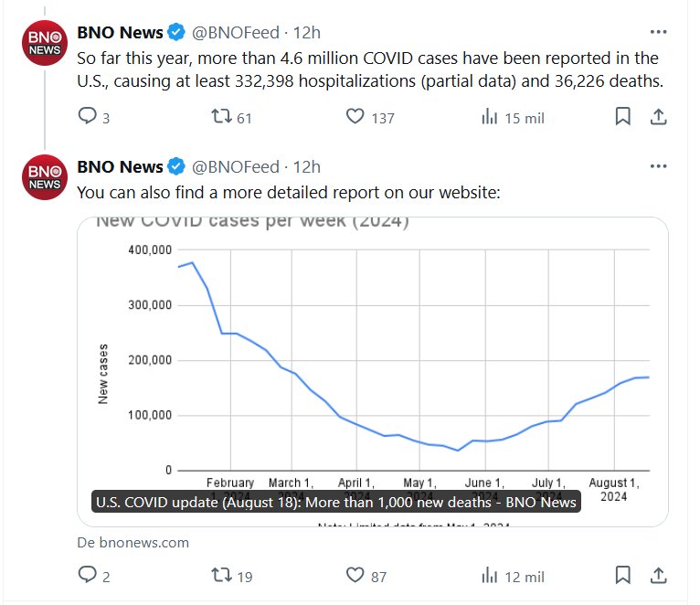Open the COVID cases chart link card
Viewport: 700px width, 605px height.
373,366
